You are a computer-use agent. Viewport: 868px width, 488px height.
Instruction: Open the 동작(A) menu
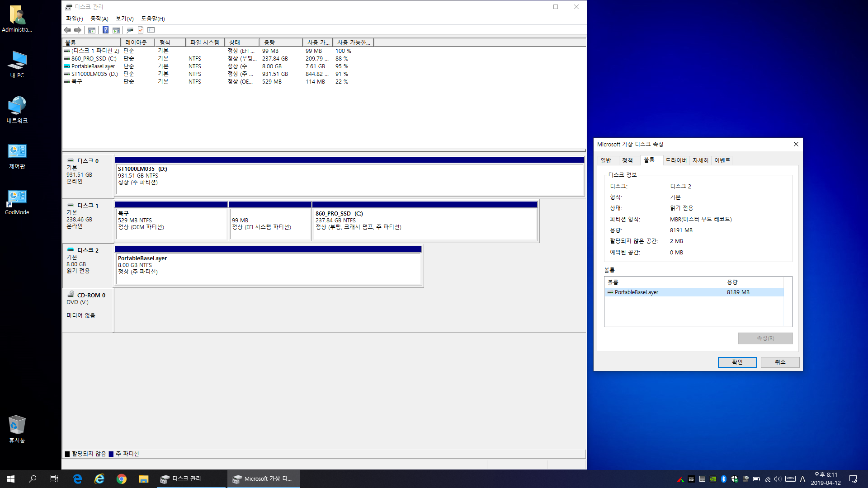99,19
